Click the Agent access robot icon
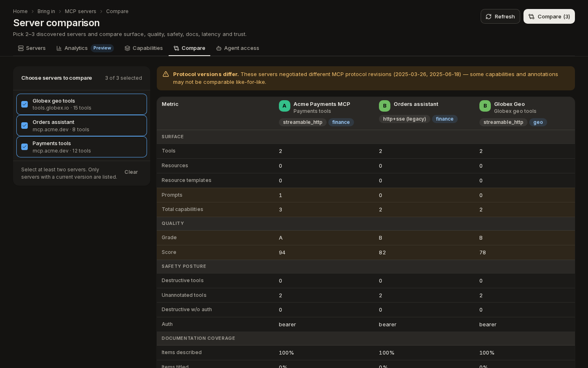The image size is (588, 368). [x=219, y=48]
